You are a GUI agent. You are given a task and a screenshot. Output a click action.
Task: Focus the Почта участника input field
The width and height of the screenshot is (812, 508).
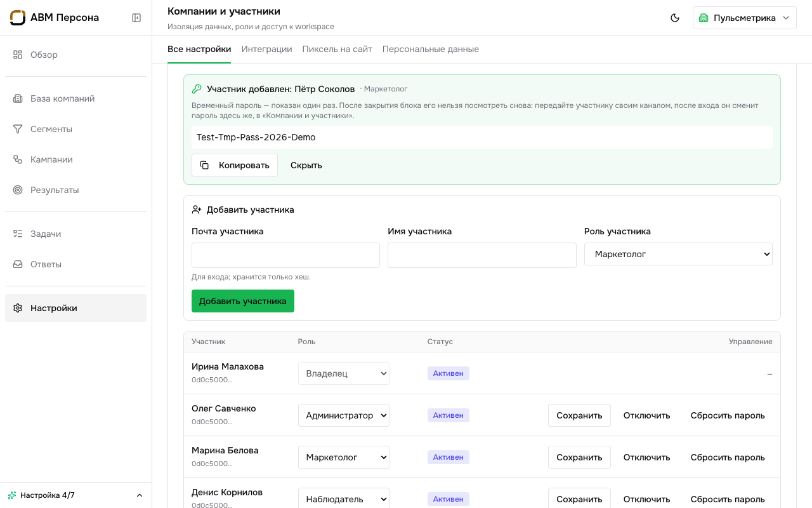click(x=285, y=255)
